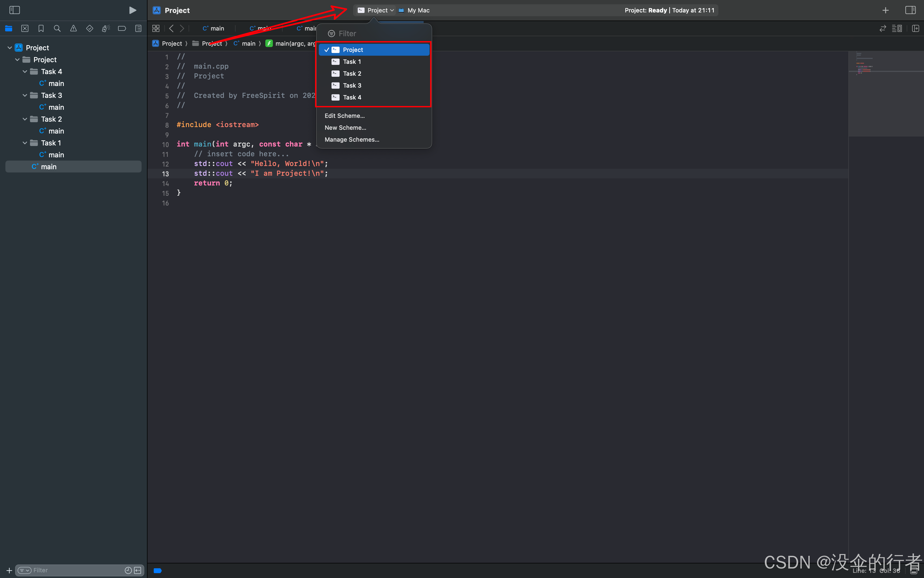The height and width of the screenshot is (578, 924).
Task: Toggle source-control status filter icon
Action: coord(138,570)
